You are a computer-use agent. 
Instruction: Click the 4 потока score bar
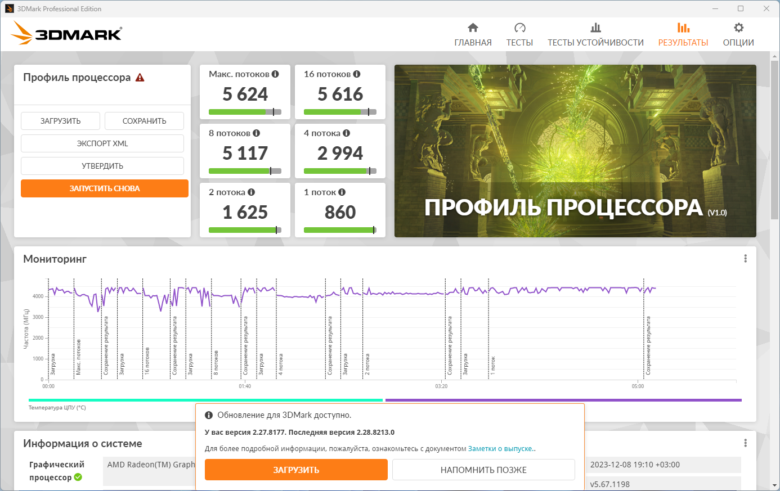pos(340,171)
